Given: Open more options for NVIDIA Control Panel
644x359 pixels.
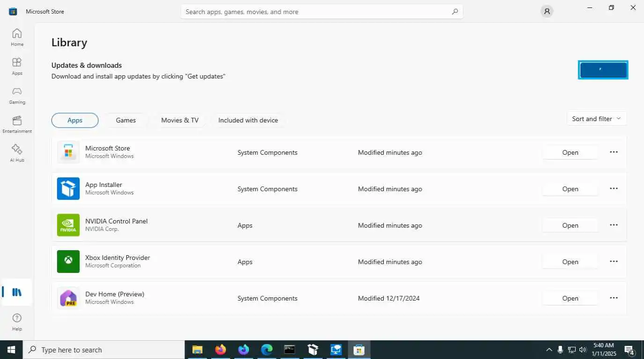Looking at the screenshot, I should click(x=614, y=225).
